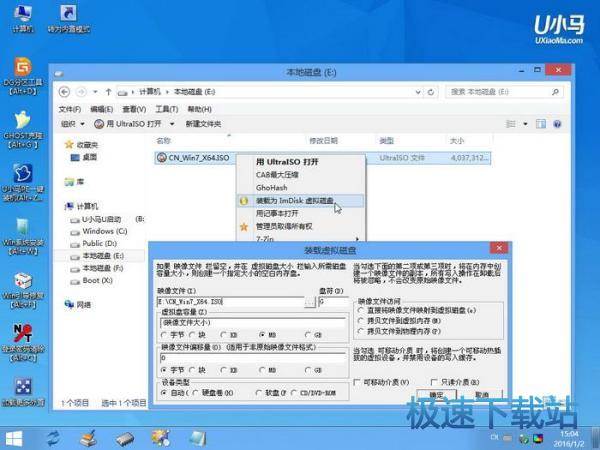Open the view options dropdown arrow
This screenshot has height=450, width=600.
coord(525,124)
